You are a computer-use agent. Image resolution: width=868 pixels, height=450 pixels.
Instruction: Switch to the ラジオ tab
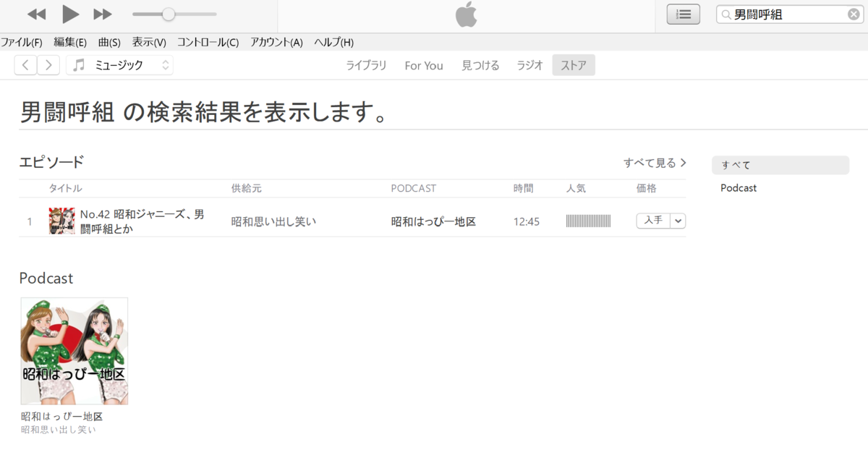529,65
